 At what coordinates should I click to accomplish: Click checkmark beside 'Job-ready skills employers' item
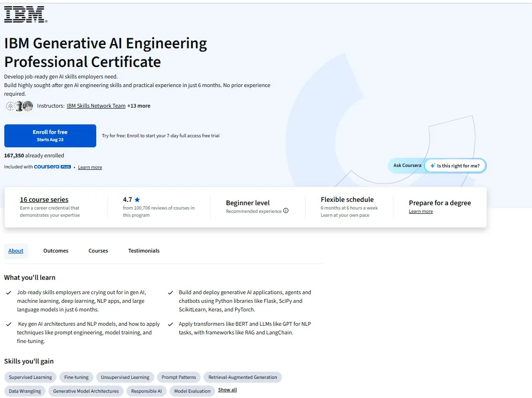(9, 293)
